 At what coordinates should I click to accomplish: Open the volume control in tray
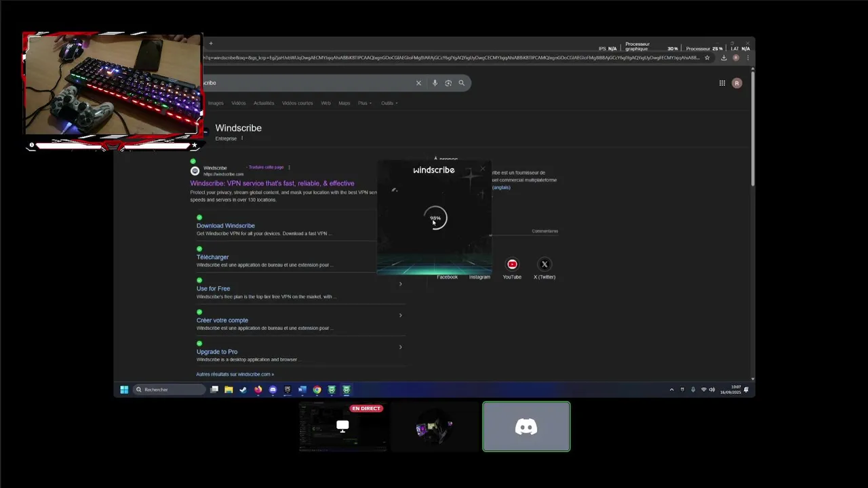click(x=712, y=390)
